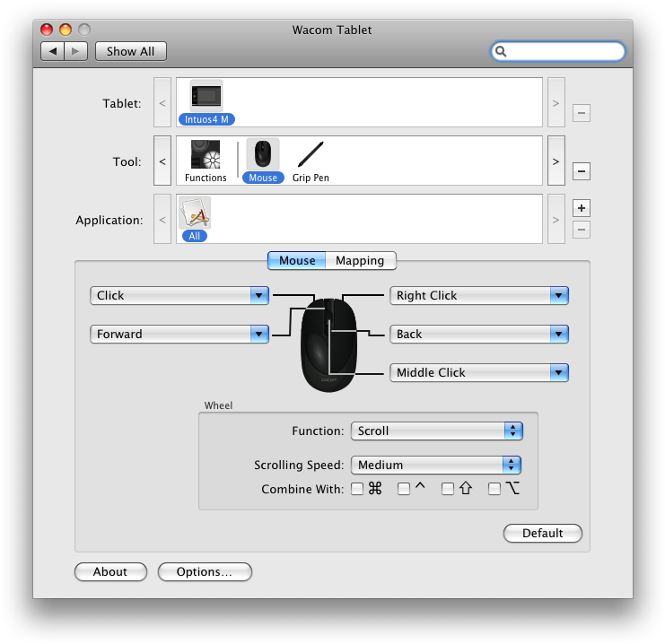Open the Click button assignment dropdown
Viewport: 665px width, 644px height.
[179, 295]
